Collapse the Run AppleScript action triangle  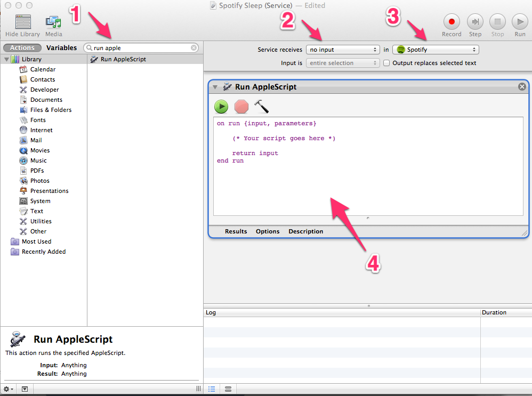click(215, 87)
